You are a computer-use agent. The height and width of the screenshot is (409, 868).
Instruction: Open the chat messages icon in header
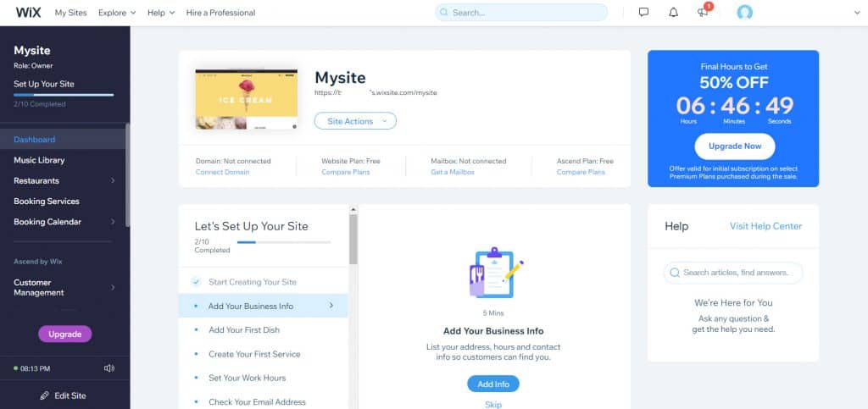643,12
